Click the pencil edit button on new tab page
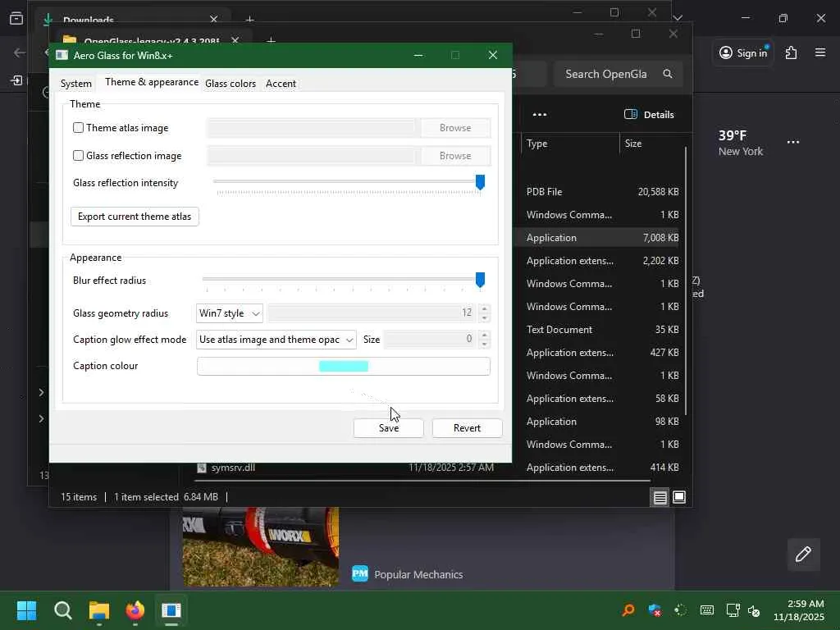 coord(803,554)
